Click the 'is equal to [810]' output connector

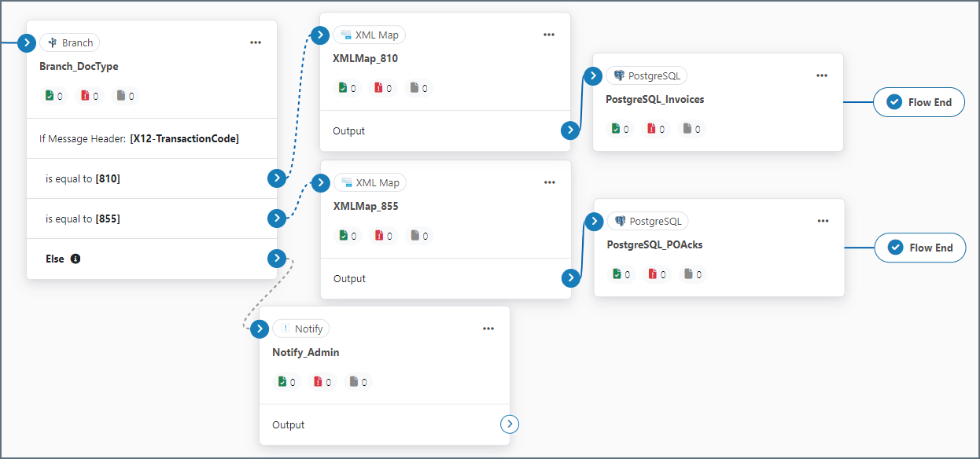click(x=276, y=178)
